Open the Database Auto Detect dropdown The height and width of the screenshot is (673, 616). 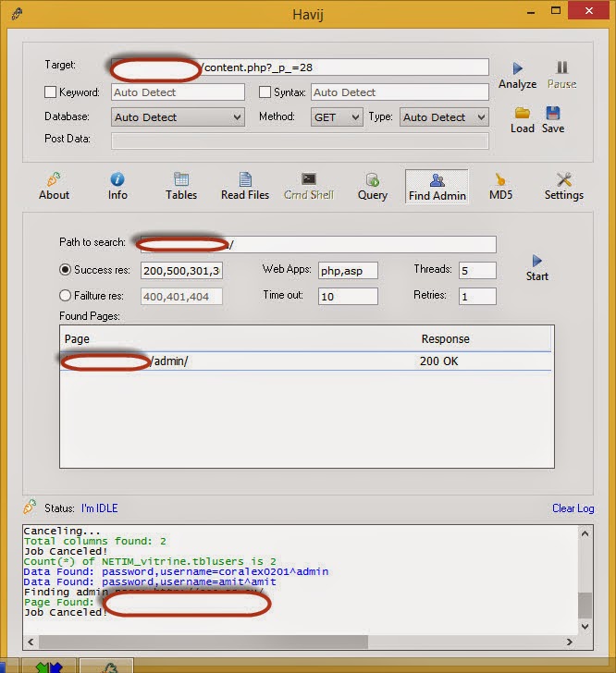click(x=178, y=117)
